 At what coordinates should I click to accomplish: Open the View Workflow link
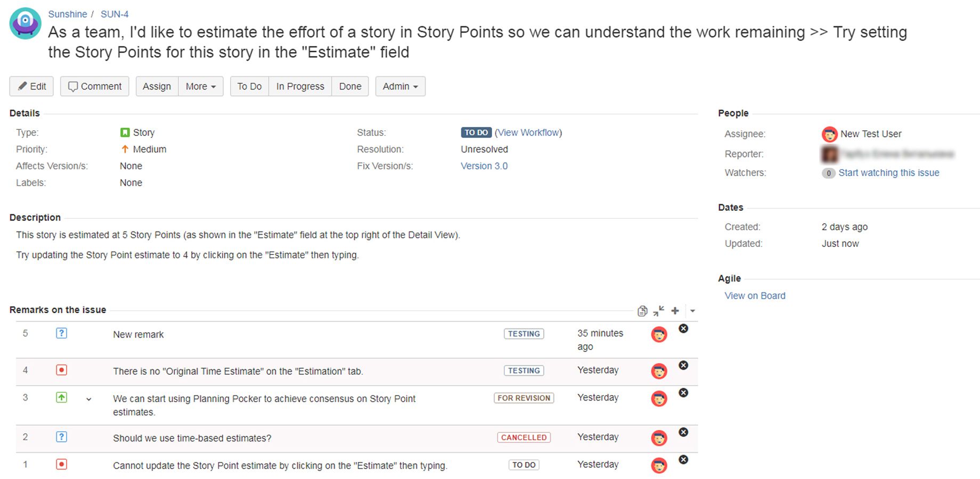pos(528,133)
